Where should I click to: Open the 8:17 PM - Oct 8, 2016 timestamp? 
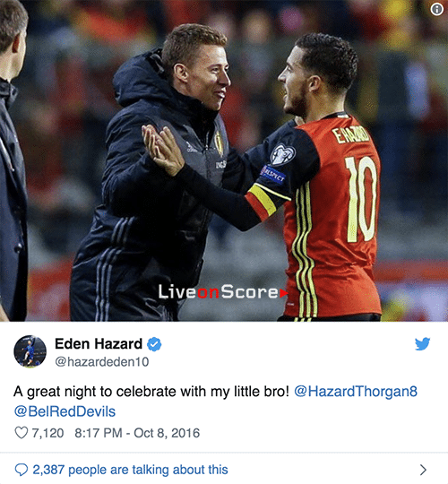tap(137, 433)
